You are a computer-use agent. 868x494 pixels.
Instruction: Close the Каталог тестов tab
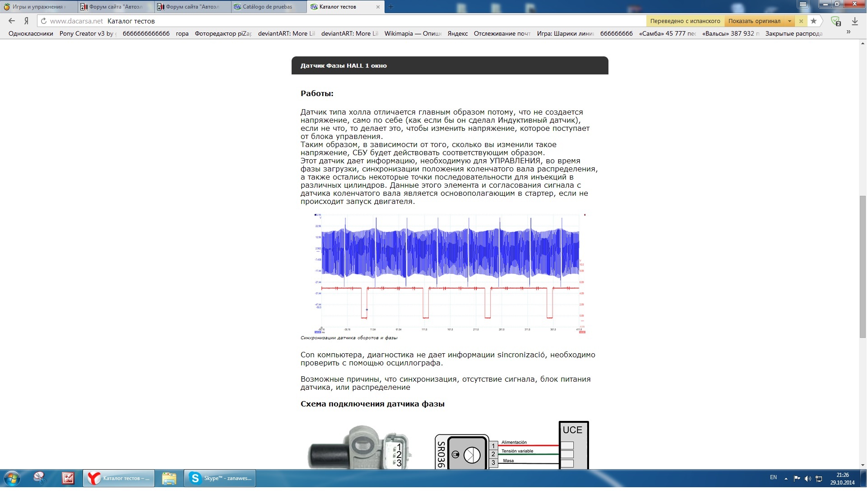click(x=378, y=7)
